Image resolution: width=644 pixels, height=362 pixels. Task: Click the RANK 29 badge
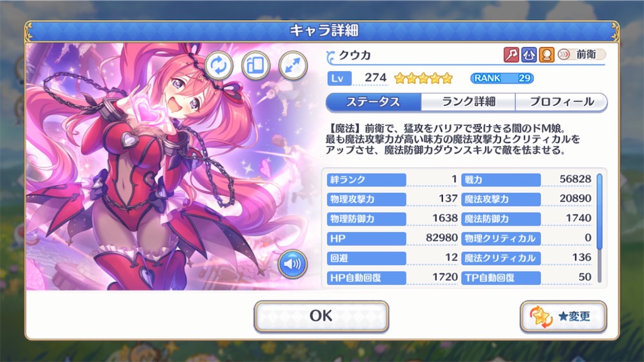pos(502,78)
